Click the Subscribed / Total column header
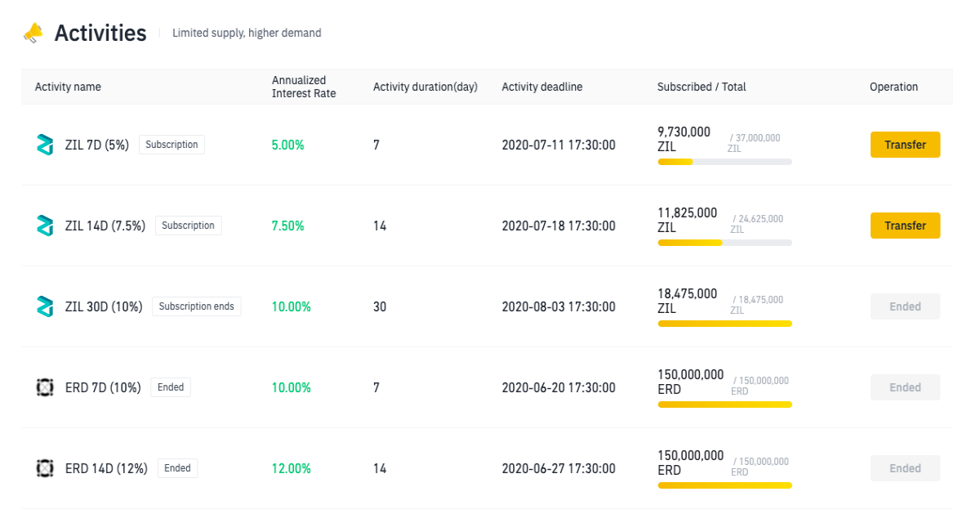Viewport: 980px width, 514px height. [702, 87]
